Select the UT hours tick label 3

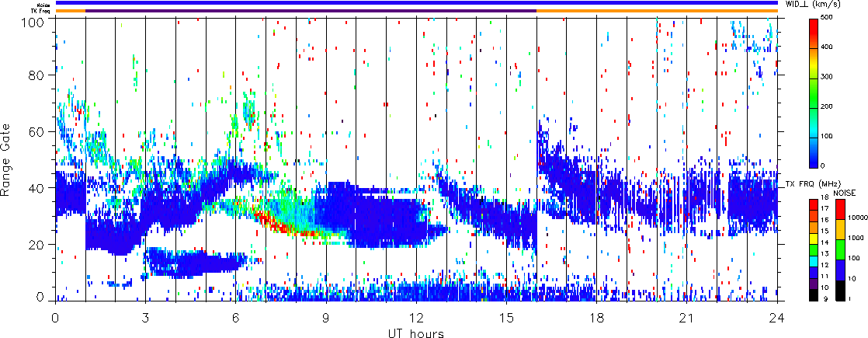point(146,319)
